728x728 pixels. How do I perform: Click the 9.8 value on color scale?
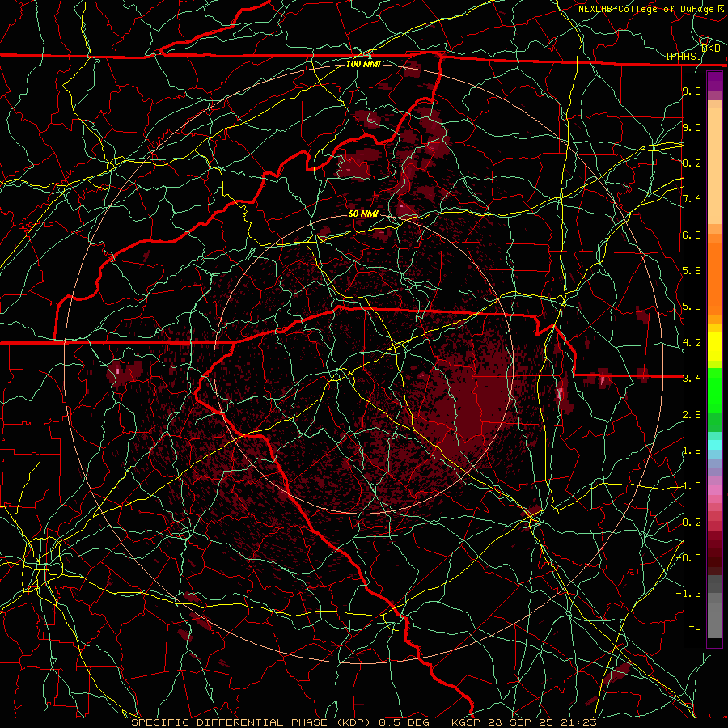tap(692, 91)
